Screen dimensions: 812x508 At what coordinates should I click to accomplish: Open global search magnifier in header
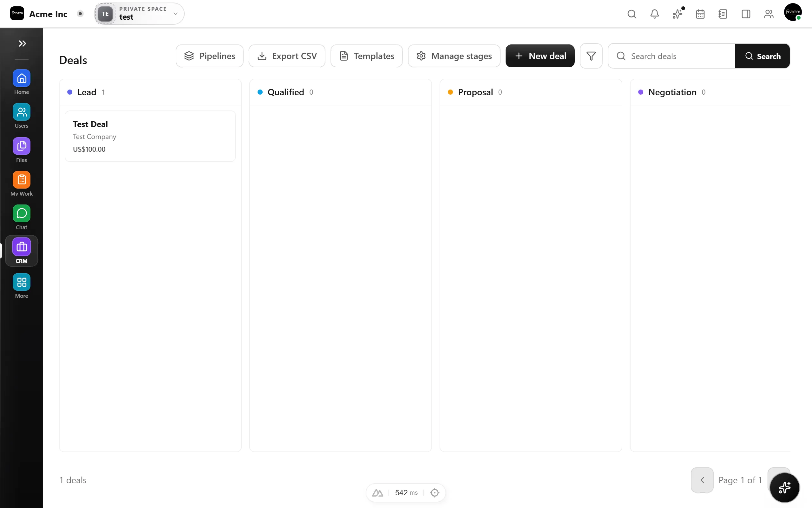pos(632,14)
